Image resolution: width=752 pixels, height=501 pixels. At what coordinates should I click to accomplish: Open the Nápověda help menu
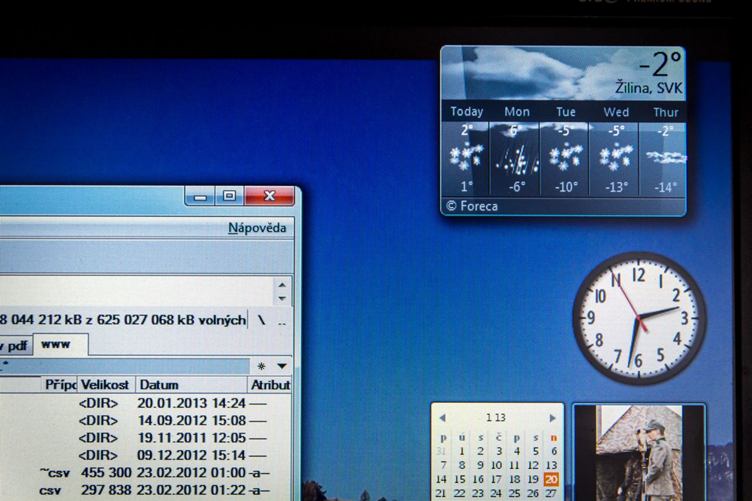pos(257,228)
